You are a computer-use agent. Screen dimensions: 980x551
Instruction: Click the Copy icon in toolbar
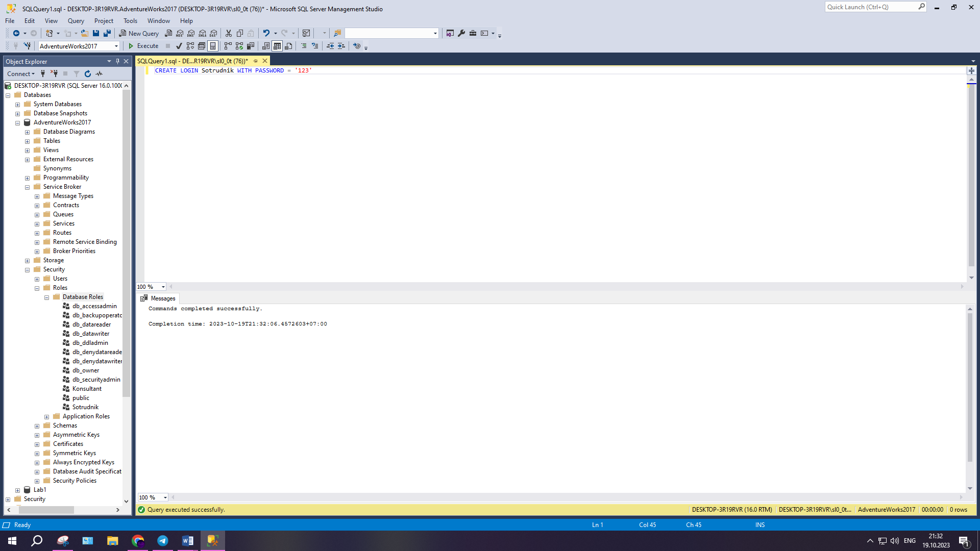240,33
